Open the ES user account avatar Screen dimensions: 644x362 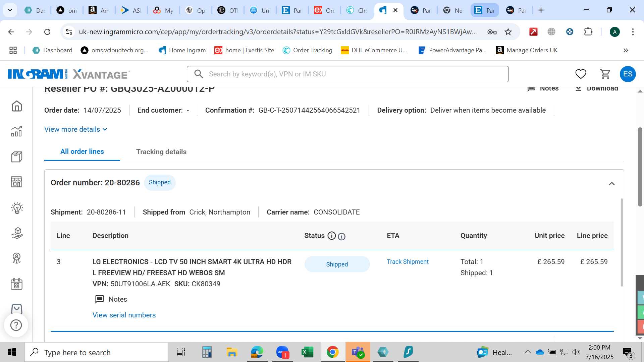628,74
